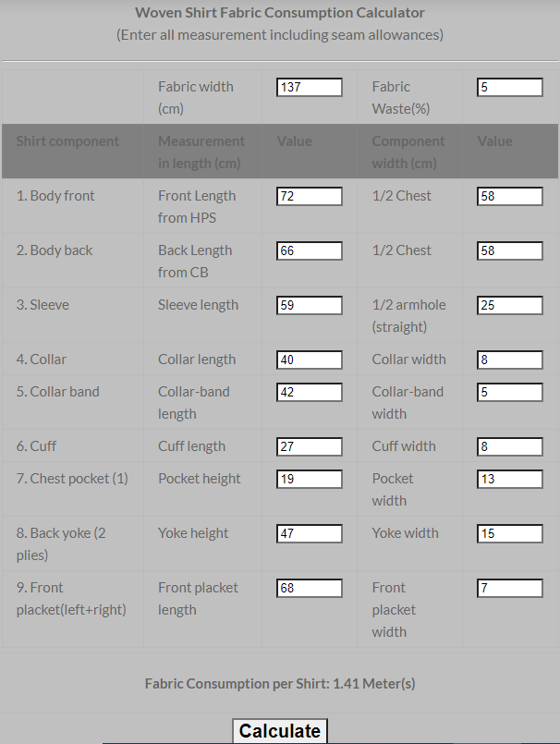Select the Collar width input box
Viewport: 560px width, 744px height.
[510, 360]
